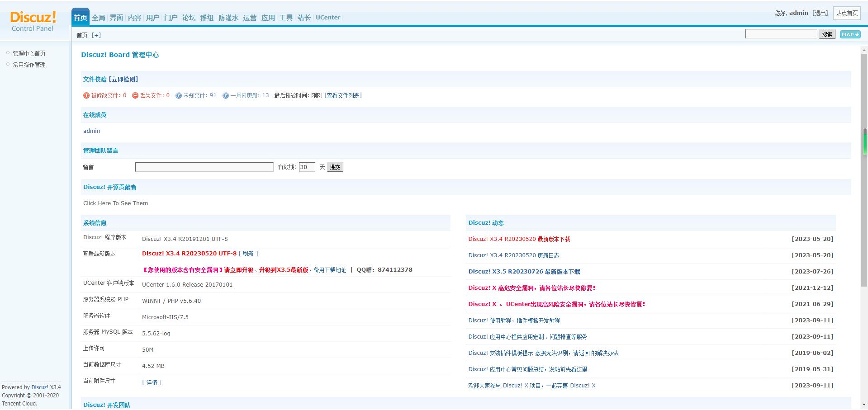Image resolution: width=868 pixels, height=410 pixels.
Task: Click the Discuz! link in the footer
Action: pyautogui.click(x=40, y=387)
